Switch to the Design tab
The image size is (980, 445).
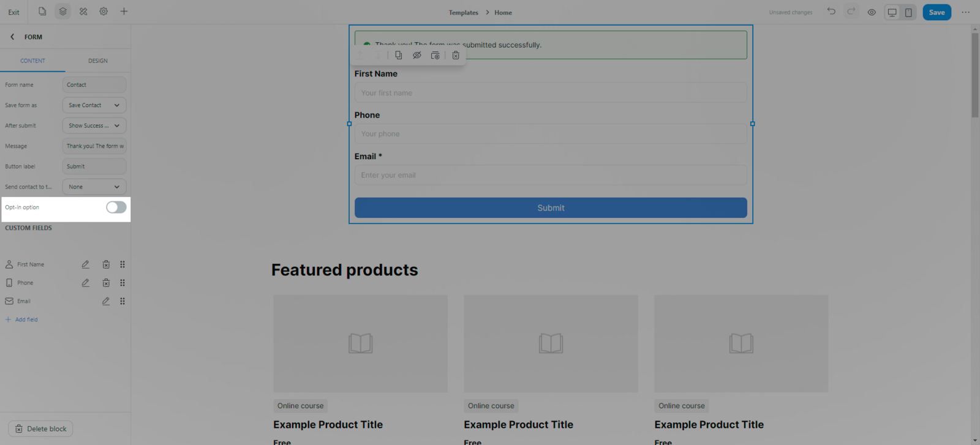tap(97, 61)
